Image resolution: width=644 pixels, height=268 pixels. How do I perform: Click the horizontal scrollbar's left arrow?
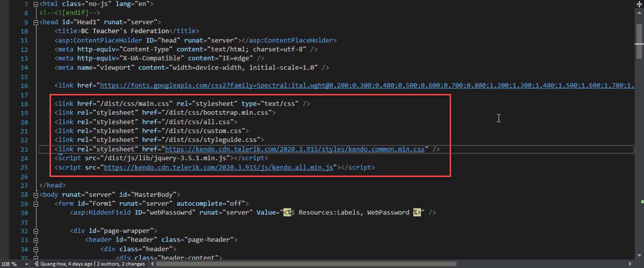tap(151, 264)
